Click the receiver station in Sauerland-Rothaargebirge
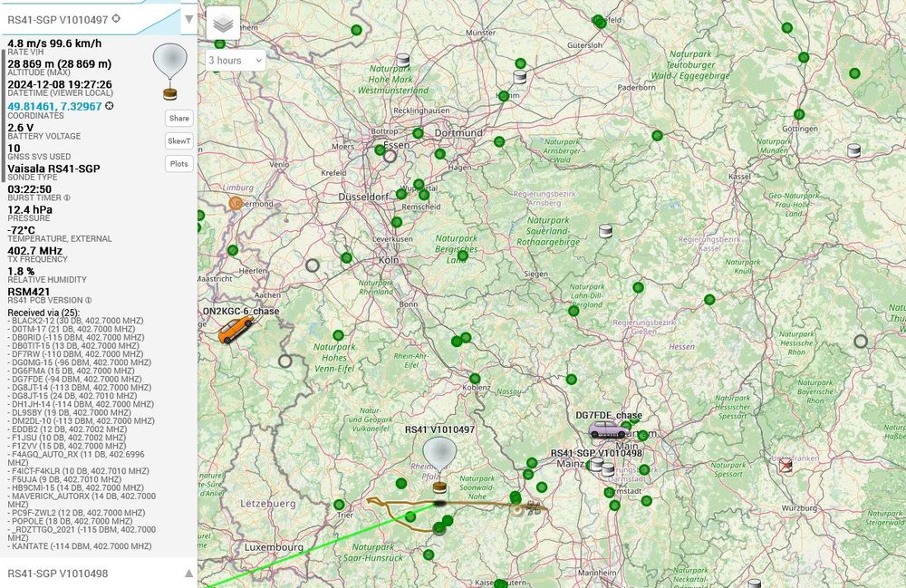Screen dimensions: 906x588 605,231
